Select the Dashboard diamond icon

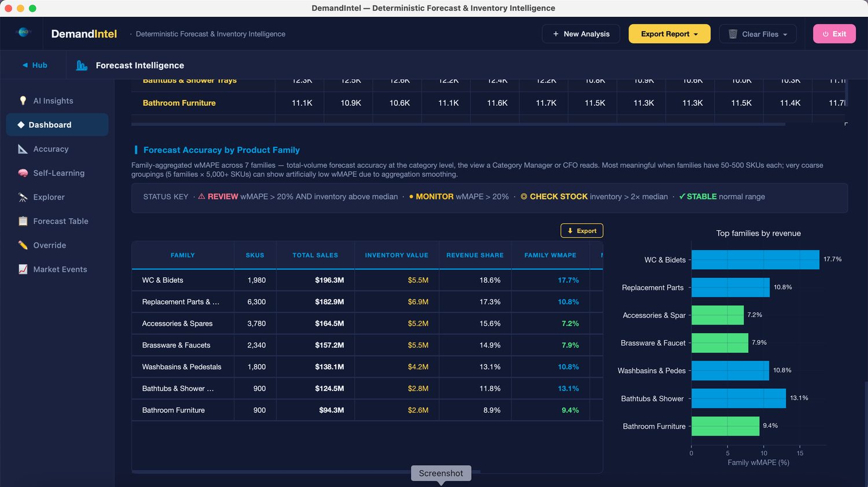coord(21,125)
